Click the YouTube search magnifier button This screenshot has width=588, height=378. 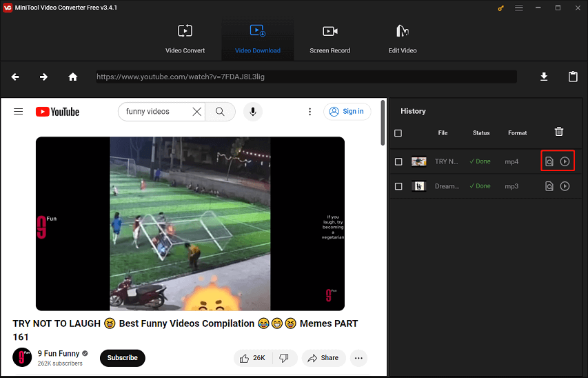(220, 112)
